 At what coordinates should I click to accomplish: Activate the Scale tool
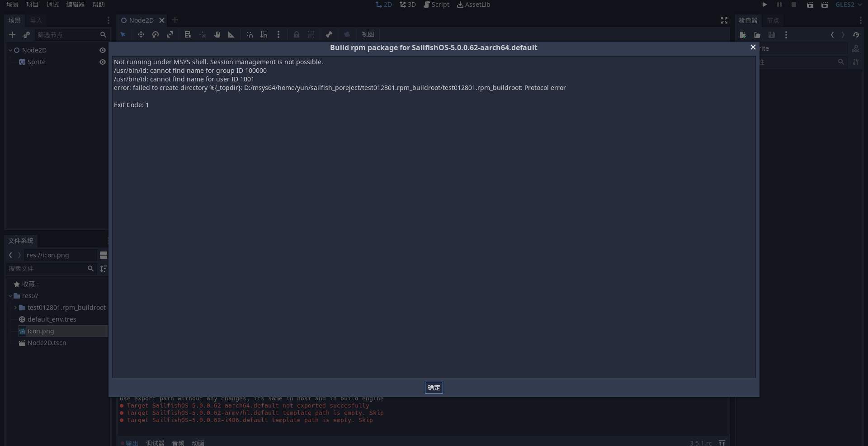coord(170,34)
